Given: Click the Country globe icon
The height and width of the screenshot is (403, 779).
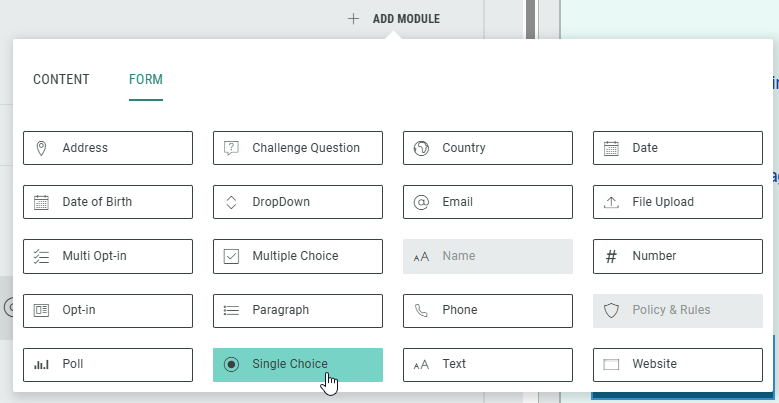Looking at the screenshot, I should 421,148.
